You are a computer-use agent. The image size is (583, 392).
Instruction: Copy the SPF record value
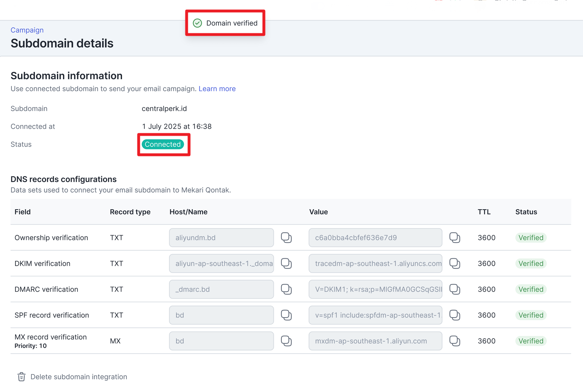(x=455, y=315)
